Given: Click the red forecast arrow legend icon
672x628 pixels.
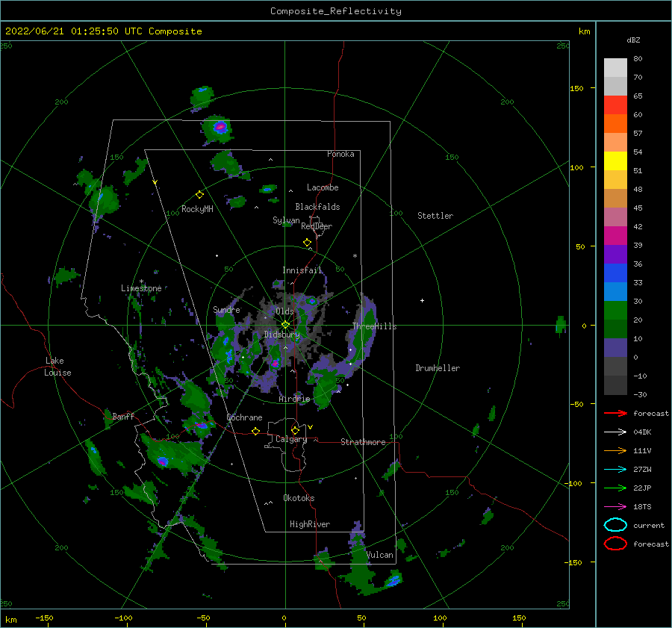Looking at the screenshot, I should click(x=615, y=413).
